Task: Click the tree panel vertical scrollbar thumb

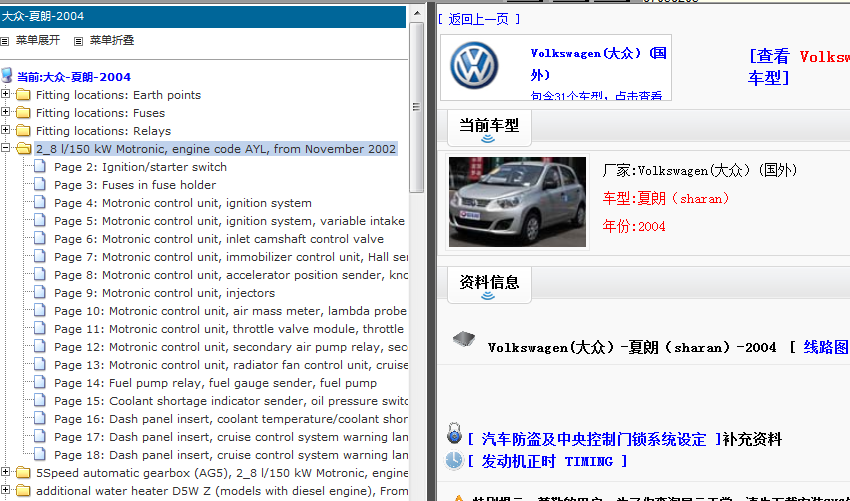Action: pyautogui.click(x=416, y=107)
